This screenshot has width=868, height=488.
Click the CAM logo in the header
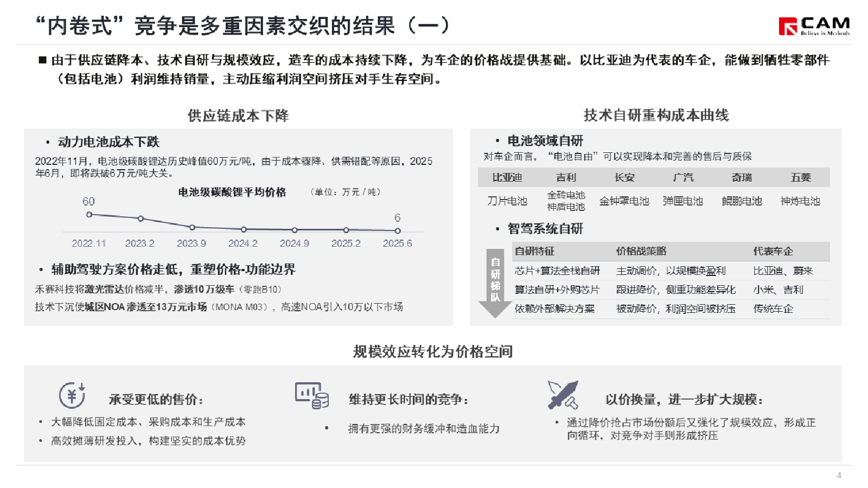[814, 26]
